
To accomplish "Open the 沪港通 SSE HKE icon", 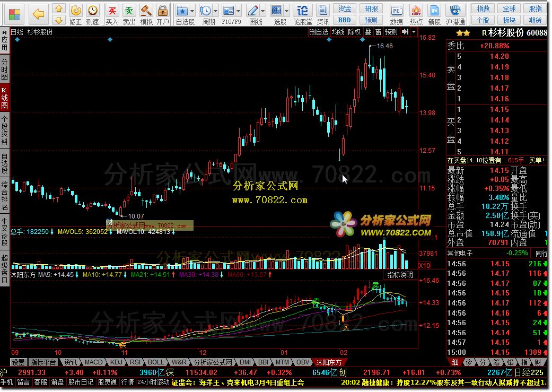I will pos(455,11).
